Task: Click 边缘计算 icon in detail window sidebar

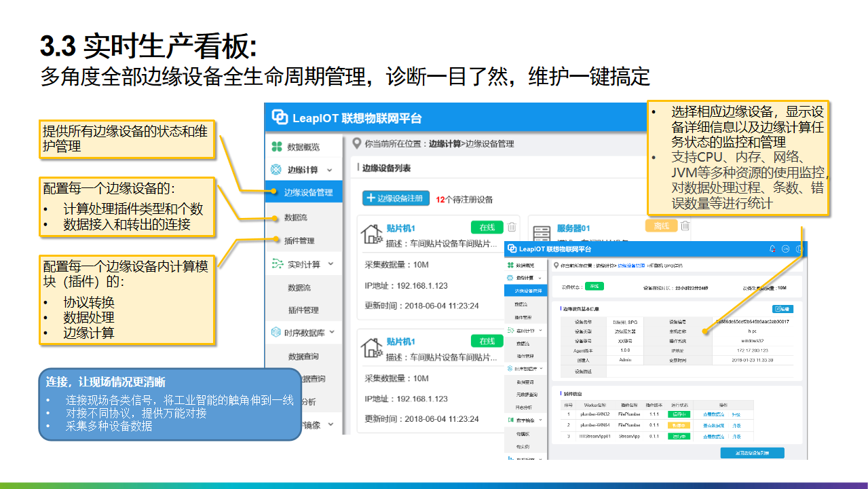Action: point(510,278)
